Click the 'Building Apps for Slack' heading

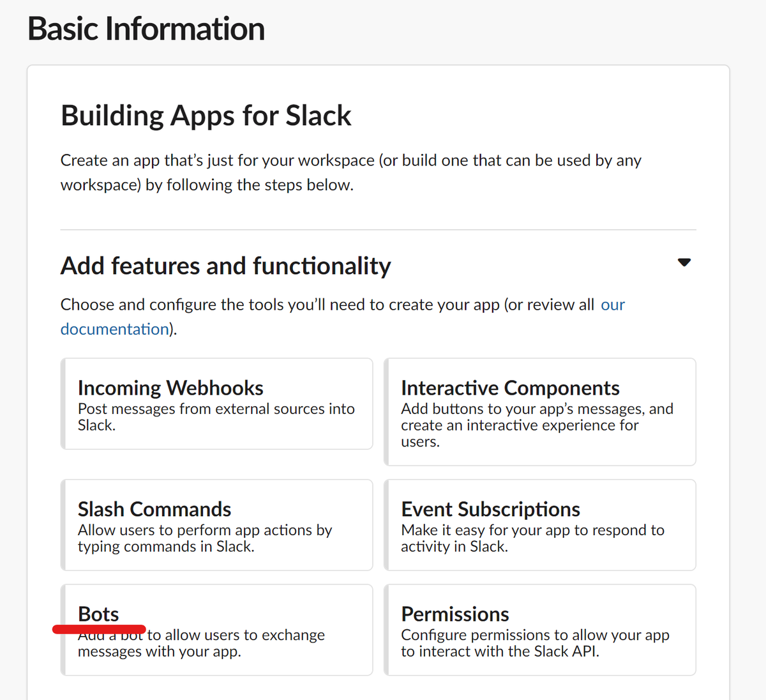coord(206,116)
